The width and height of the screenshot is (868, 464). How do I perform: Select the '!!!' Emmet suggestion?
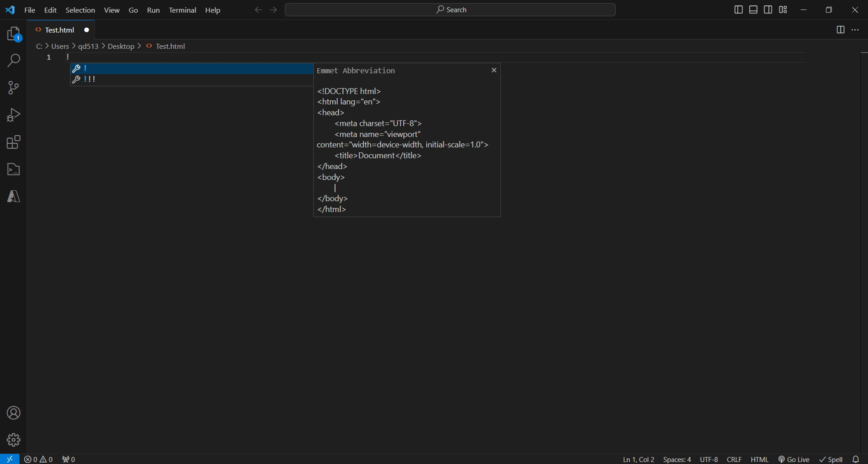coord(191,79)
